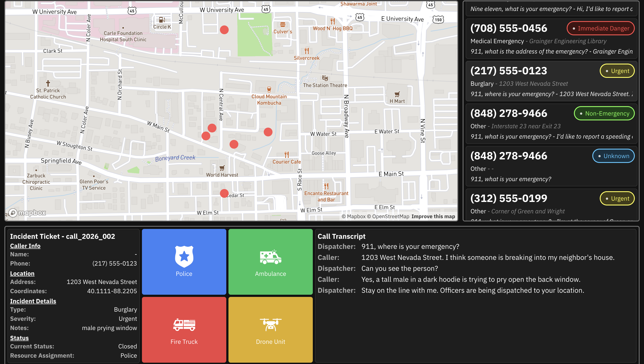Click the St. Patrick church cross icon

[x=48, y=83]
